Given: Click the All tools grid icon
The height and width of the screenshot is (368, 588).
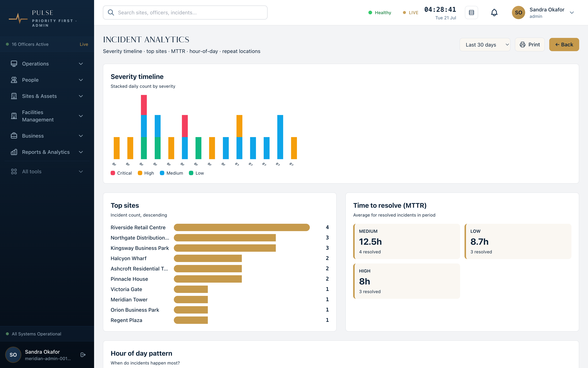Looking at the screenshot, I should pyautogui.click(x=14, y=172).
